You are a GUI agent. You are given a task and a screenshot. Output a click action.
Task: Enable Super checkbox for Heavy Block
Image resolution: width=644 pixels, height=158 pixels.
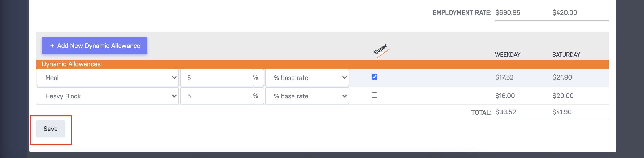[374, 95]
